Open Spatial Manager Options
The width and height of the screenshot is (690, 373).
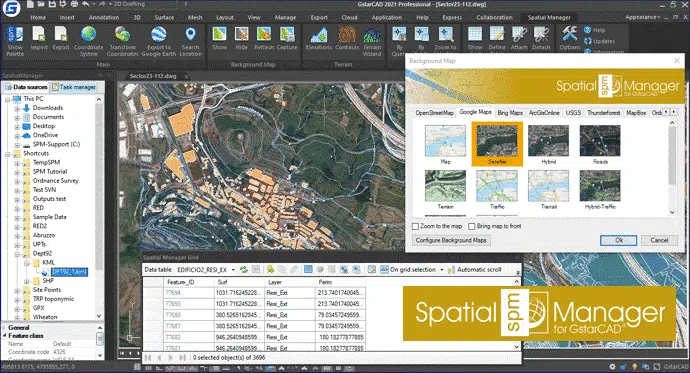pos(570,38)
